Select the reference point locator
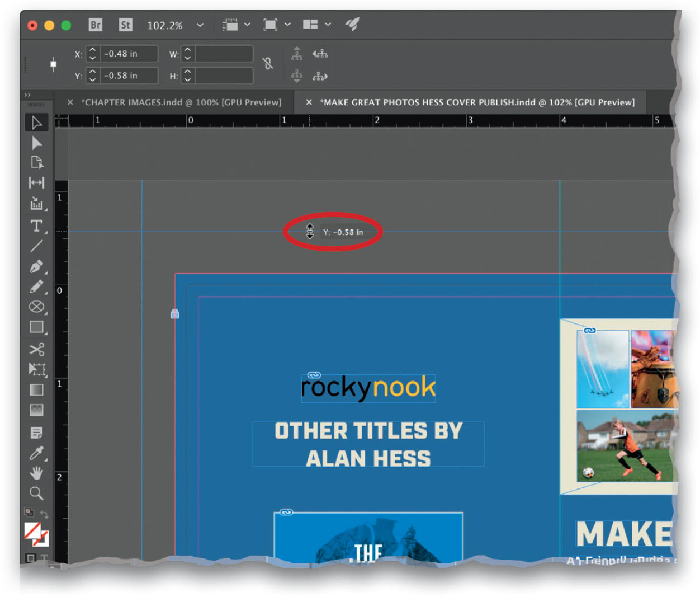700x597 pixels. (53, 64)
